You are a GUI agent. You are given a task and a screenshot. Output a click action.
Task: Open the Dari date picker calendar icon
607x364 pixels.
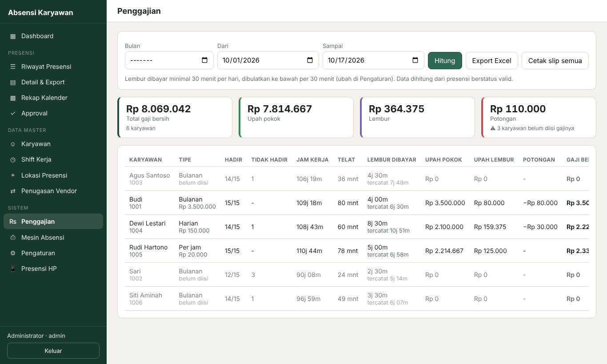point(310,60)
